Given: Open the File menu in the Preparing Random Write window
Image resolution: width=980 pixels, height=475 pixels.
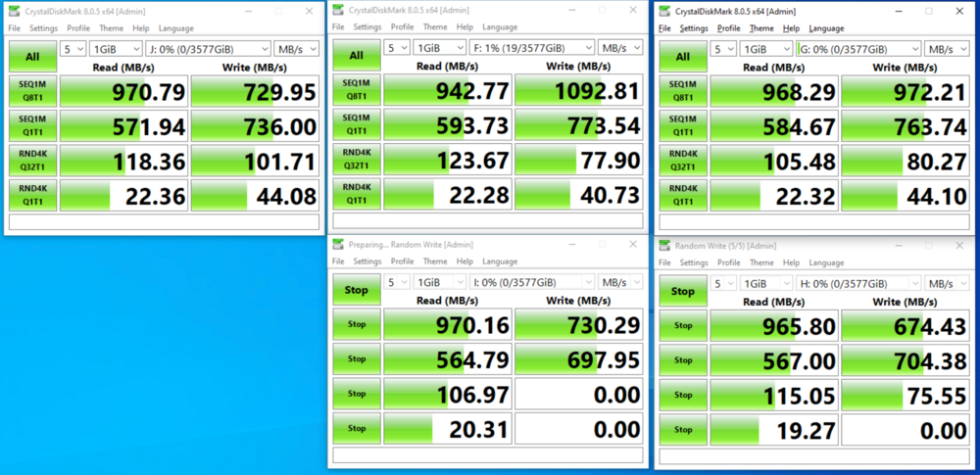Looking at the screenshot, I should click(x=338, y=261).
